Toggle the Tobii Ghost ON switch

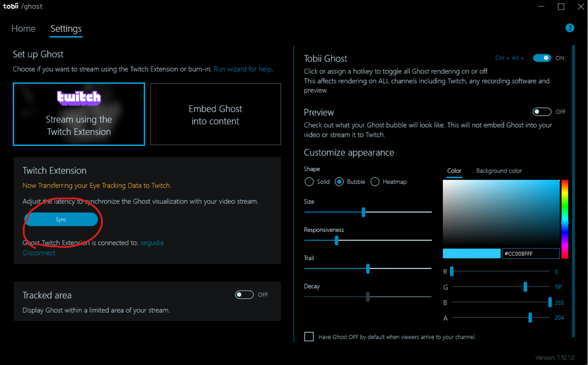pyautogui.click(x=542, y=58)
